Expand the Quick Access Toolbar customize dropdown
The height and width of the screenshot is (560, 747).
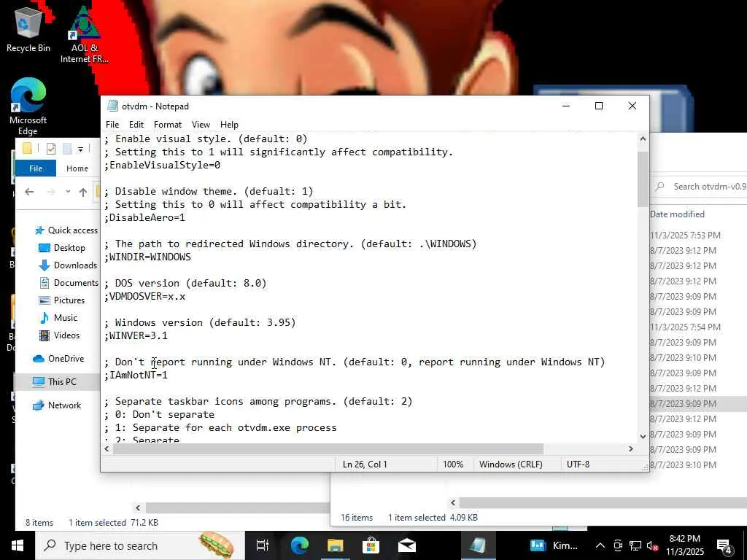point(80,149)
